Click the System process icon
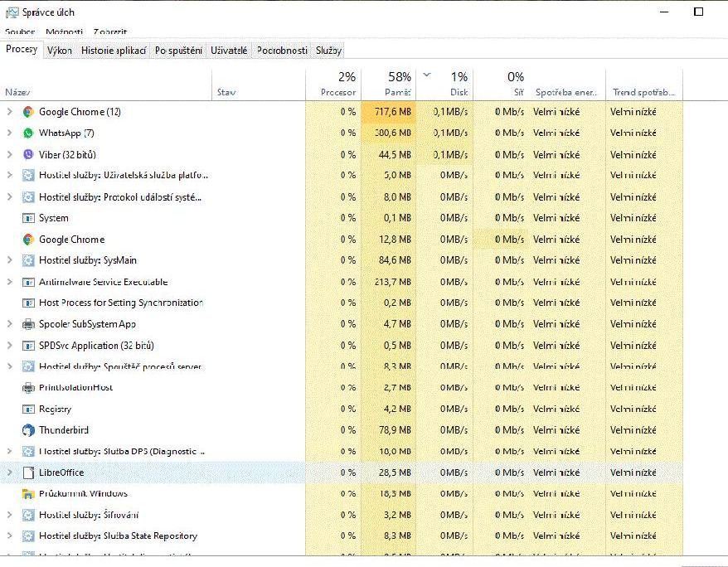 pos(28,218)
